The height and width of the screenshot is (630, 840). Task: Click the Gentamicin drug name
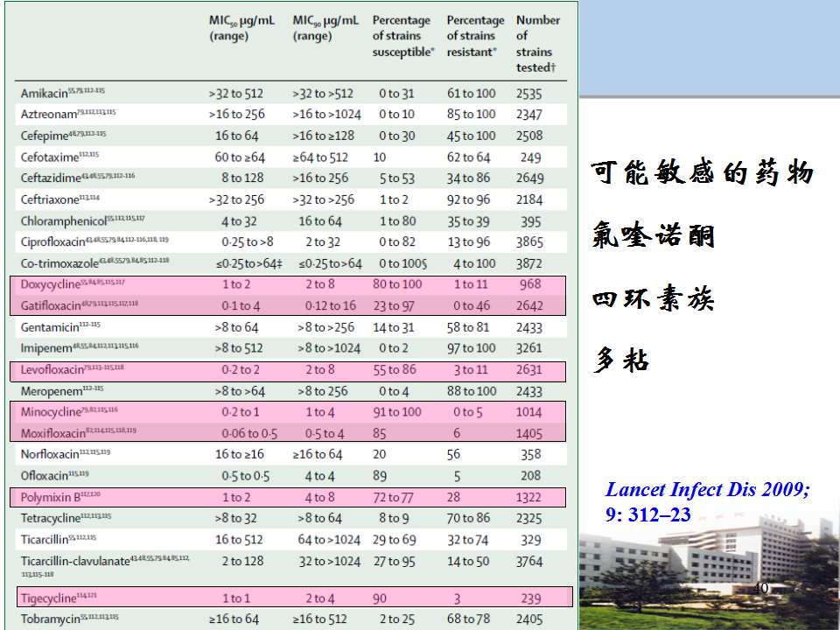[x=50, y=327]
